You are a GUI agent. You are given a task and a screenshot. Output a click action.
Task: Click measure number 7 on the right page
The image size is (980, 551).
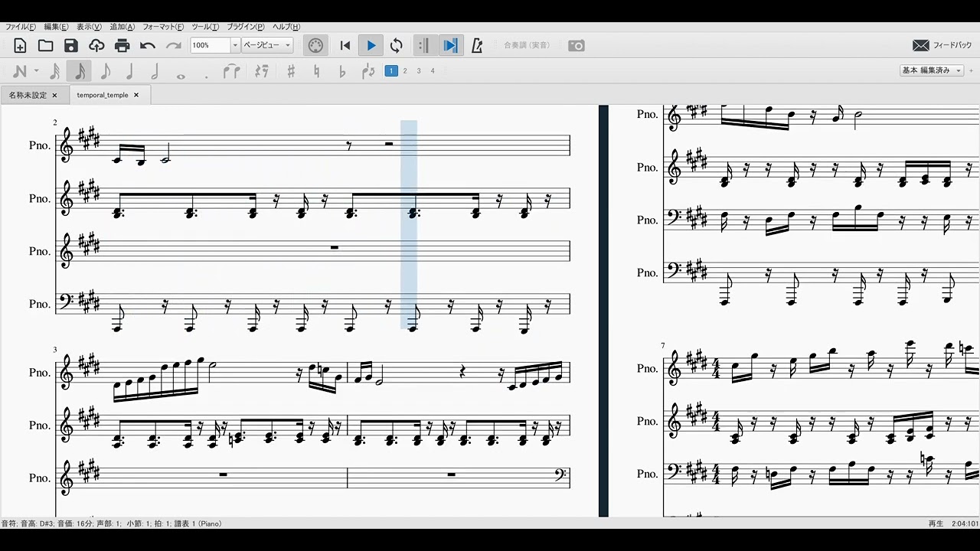coord(664,346)
